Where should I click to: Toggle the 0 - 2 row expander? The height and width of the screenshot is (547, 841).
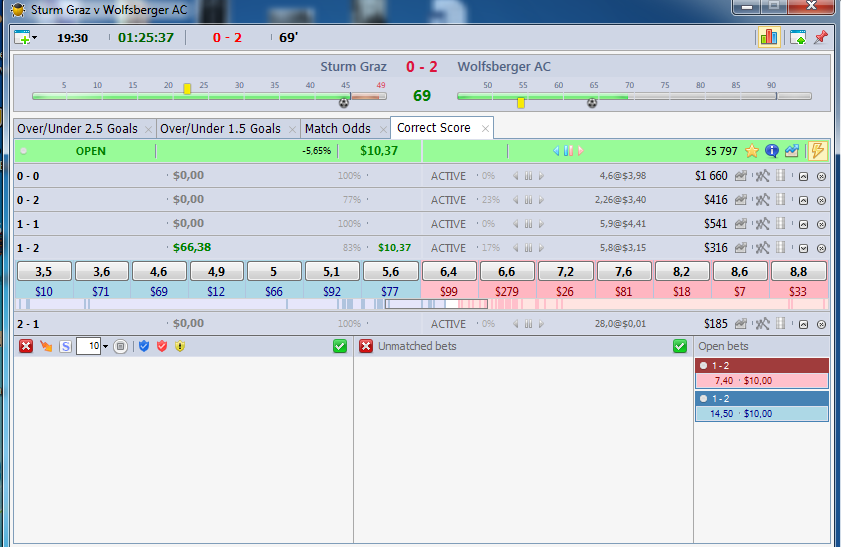[803, 201]
